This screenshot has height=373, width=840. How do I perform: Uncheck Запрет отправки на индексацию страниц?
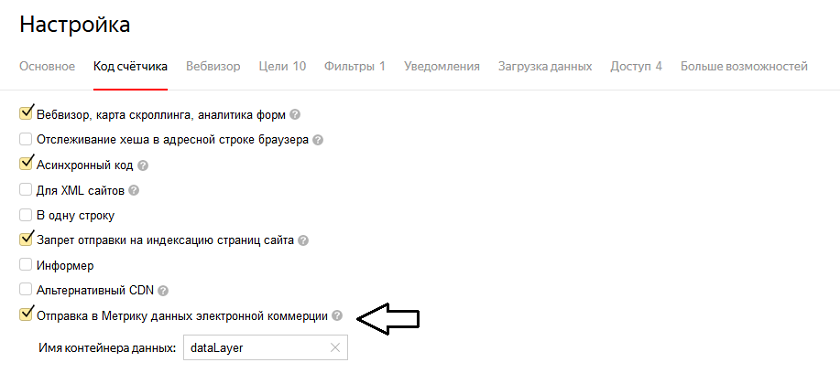[x=26, y=239]
